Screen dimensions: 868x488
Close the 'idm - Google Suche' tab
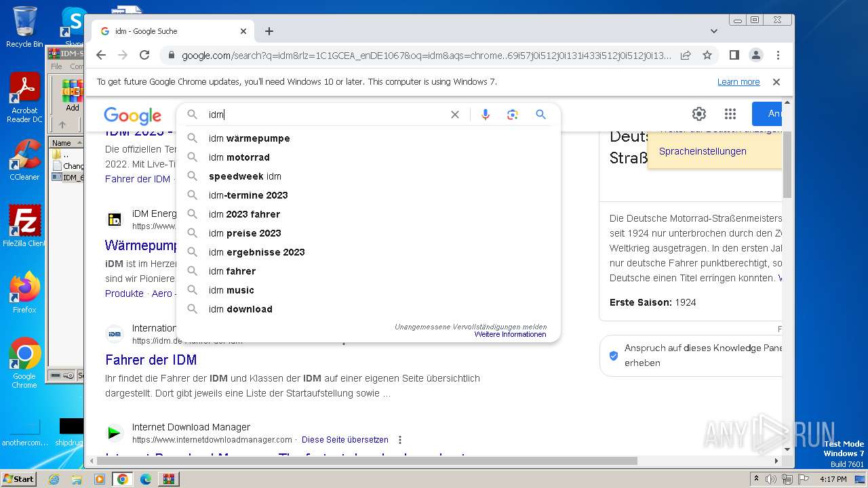click(x=243, y=31)
